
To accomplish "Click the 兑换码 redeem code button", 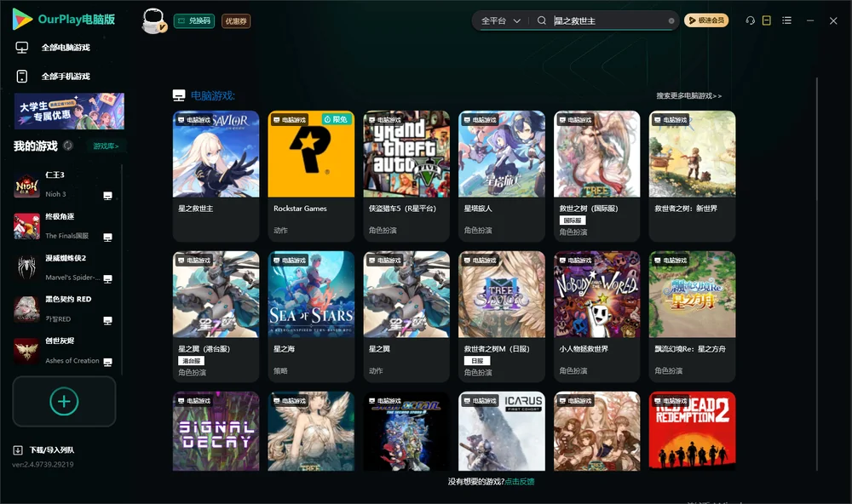I will [194, 20].
